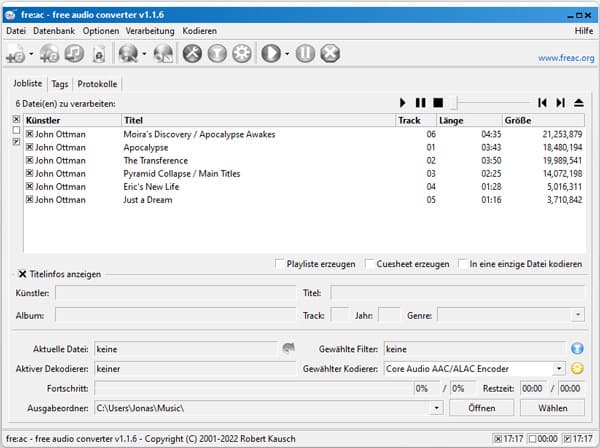Open Gewählter Kodierer encoder dropdown
The image size is (600, 448).
pos(559,368)
